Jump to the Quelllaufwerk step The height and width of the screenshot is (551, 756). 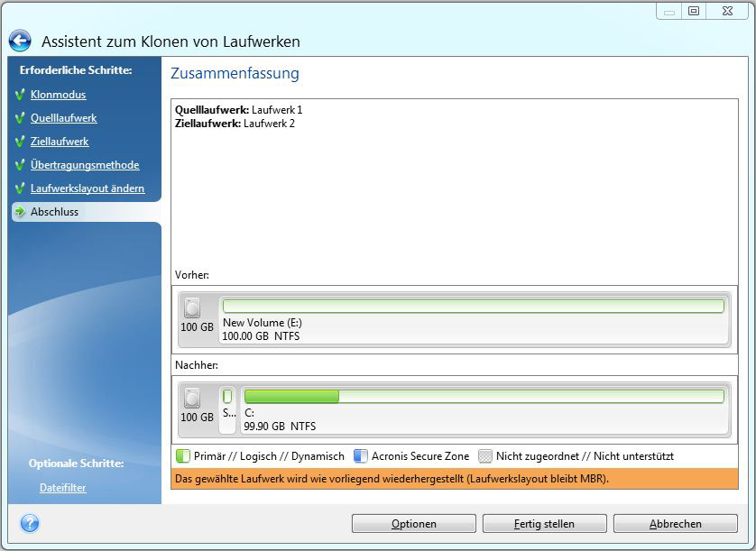tap(63, 118)
